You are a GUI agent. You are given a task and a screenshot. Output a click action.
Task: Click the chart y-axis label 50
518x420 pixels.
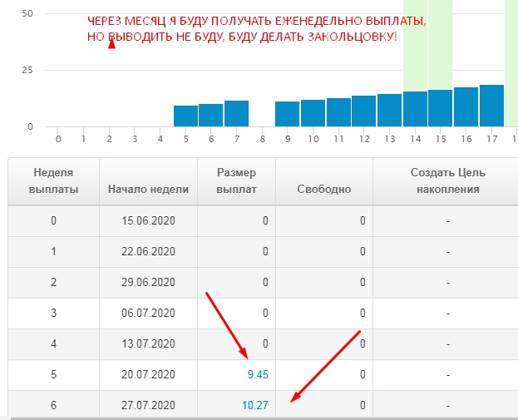27,13
